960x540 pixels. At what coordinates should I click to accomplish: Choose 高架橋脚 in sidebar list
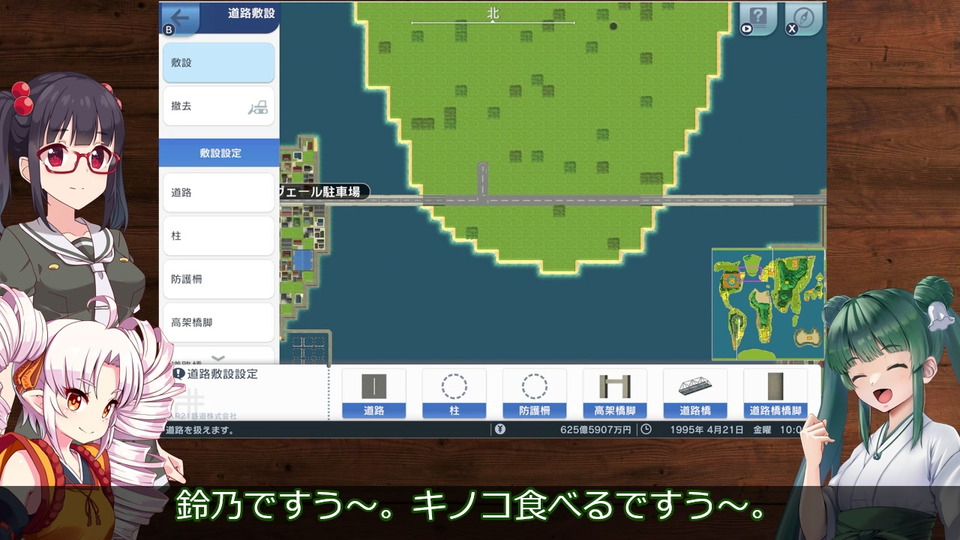(x=219, y=323)
